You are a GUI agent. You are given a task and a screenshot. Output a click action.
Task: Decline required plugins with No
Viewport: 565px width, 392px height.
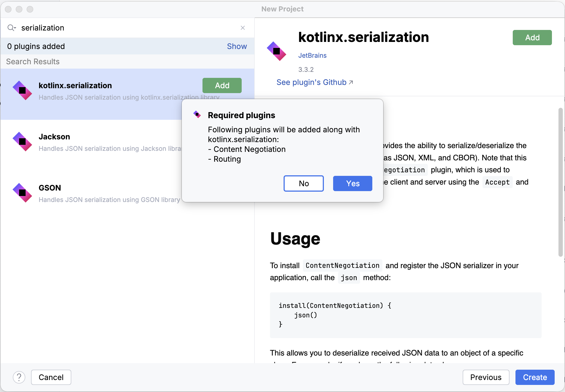(x=304, y=183)
